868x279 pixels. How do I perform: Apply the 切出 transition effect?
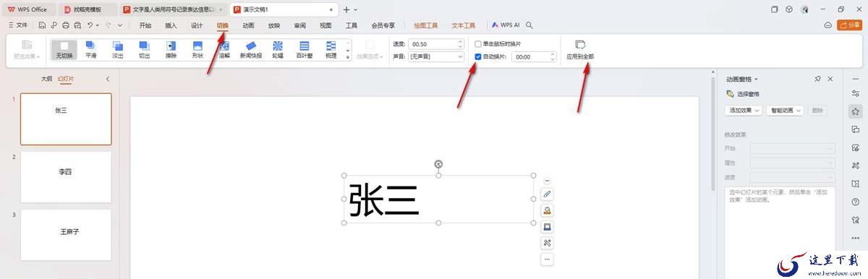click(x=144, y=49)
